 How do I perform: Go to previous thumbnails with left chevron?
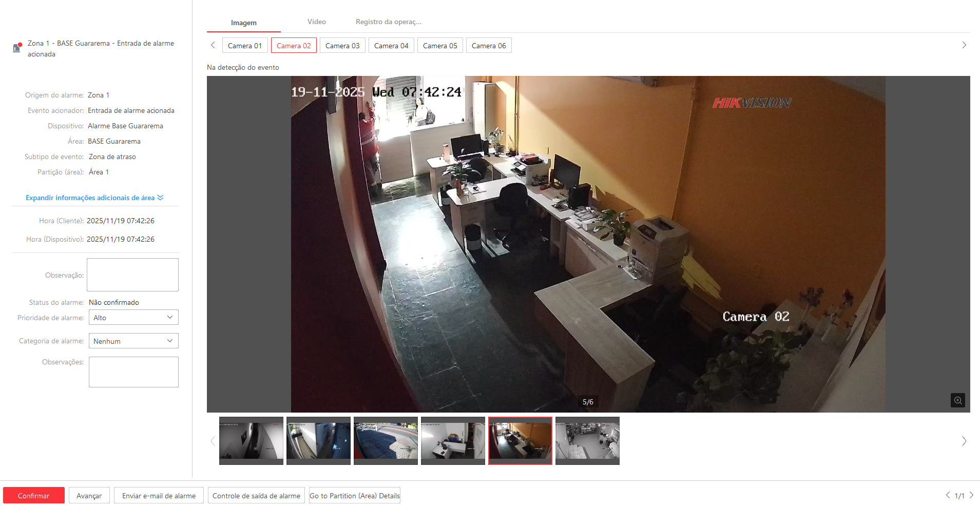click(x=213, y=441)
